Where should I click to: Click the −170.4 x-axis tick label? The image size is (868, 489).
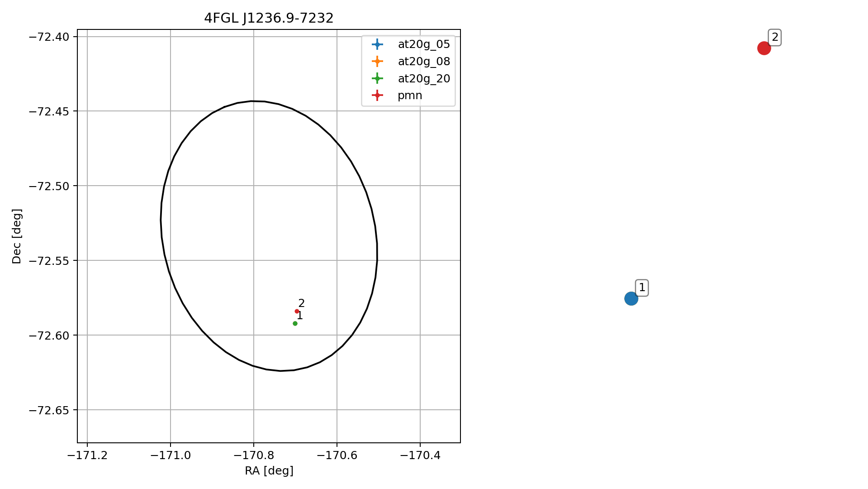pyautogui.click(x=420, y=455)
